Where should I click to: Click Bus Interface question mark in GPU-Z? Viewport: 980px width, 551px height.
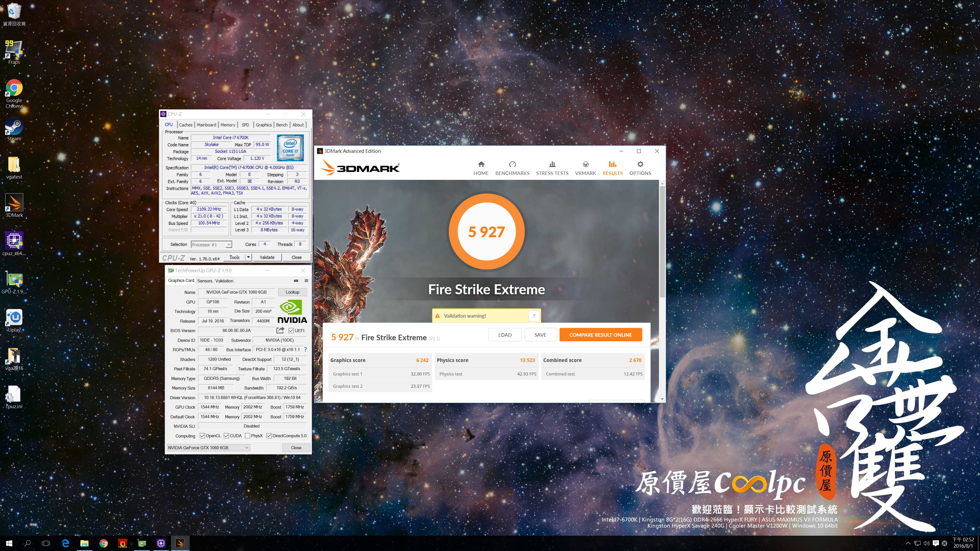pyautogui.click(x=305, y=349)
